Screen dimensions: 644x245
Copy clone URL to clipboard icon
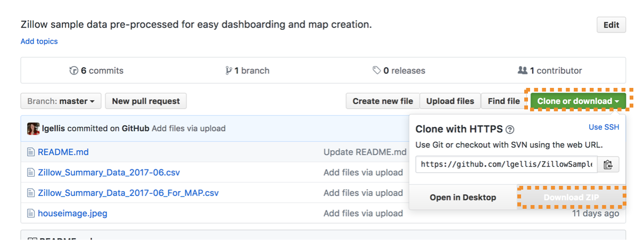608,164
